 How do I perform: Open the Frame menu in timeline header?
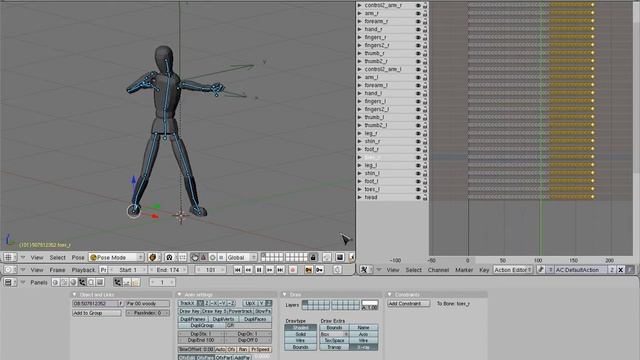(x=58, y=270)
